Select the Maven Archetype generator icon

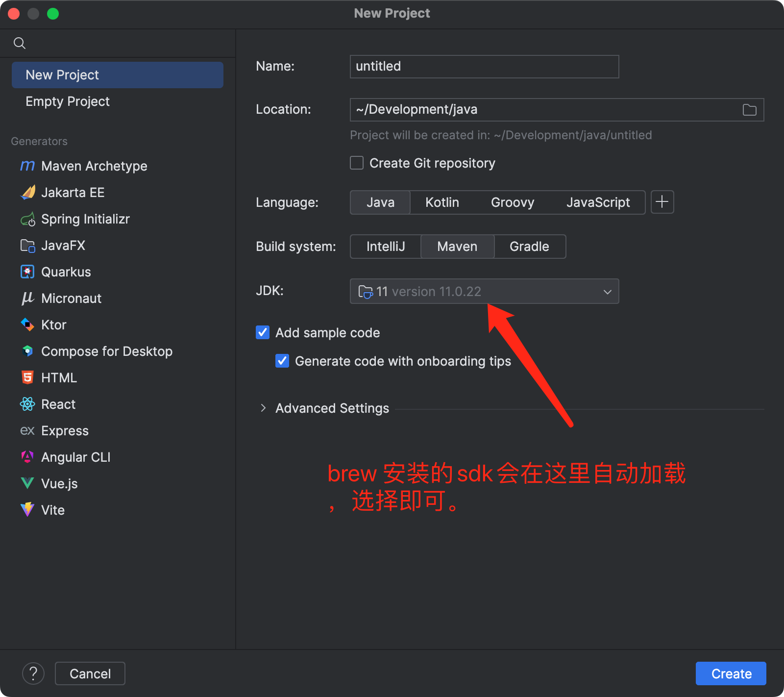(27, 166)
